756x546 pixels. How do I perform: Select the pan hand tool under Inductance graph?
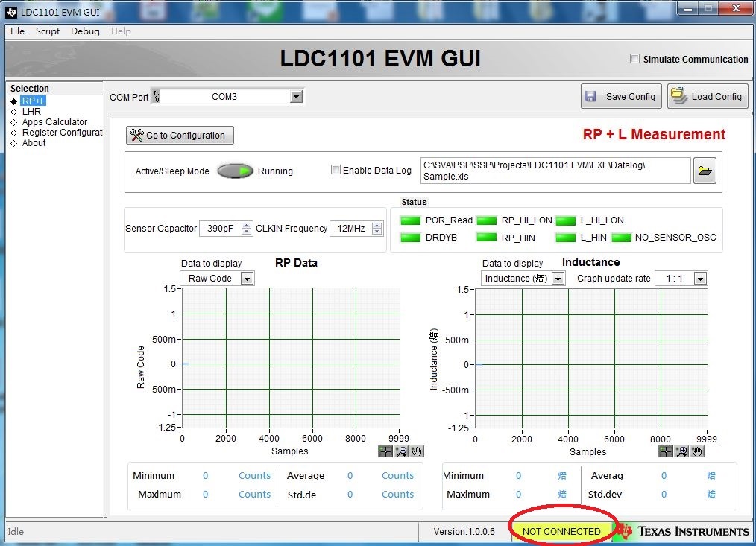point(697,451)
